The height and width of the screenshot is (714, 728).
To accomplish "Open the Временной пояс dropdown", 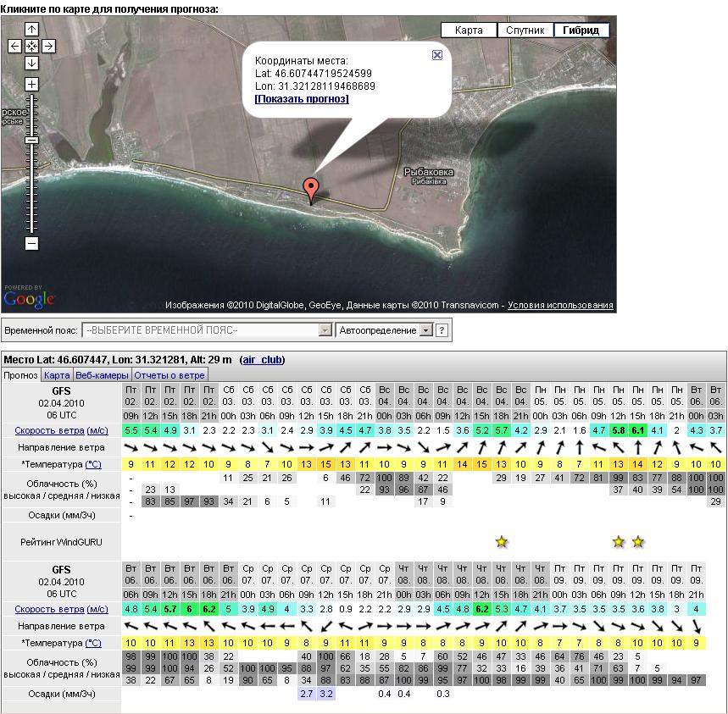I will tap(207, 330).
